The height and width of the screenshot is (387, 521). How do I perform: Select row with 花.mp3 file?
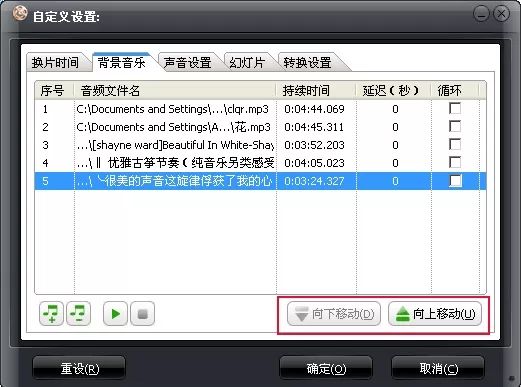click(260, 127)
